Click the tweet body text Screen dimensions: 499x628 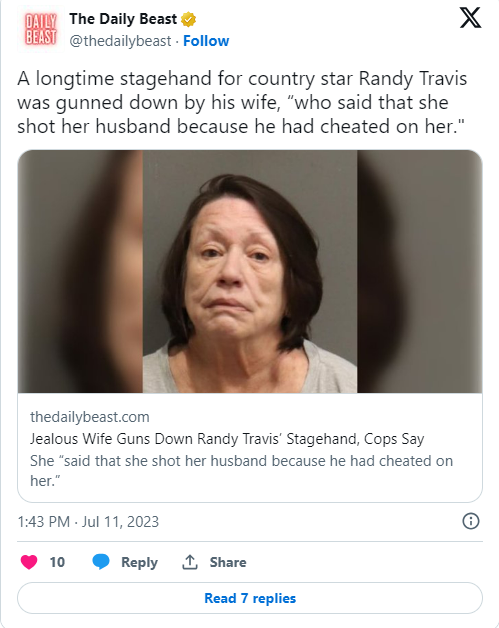pyautogui.click(x=242, y=102)
